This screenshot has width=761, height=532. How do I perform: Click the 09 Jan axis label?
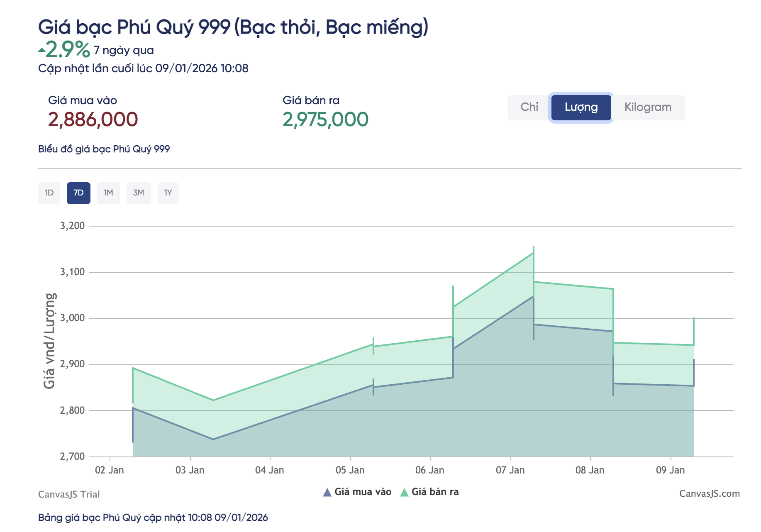pos(670,470)
